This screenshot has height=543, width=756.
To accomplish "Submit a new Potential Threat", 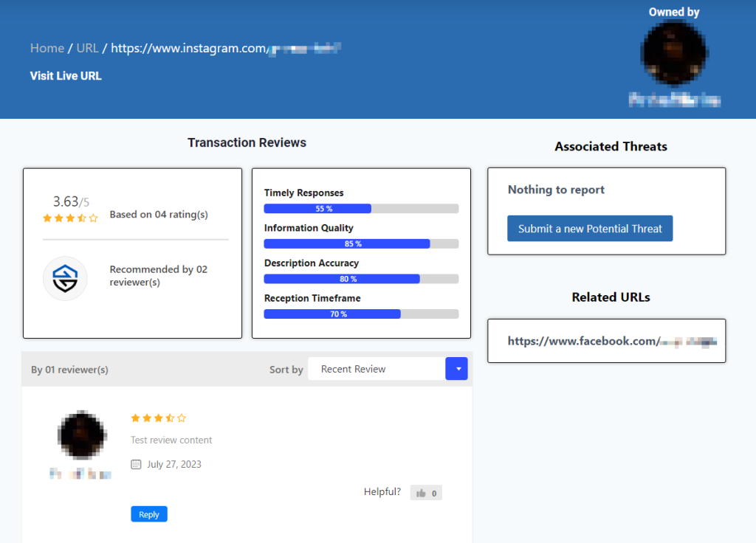I will tap(590, 229).
